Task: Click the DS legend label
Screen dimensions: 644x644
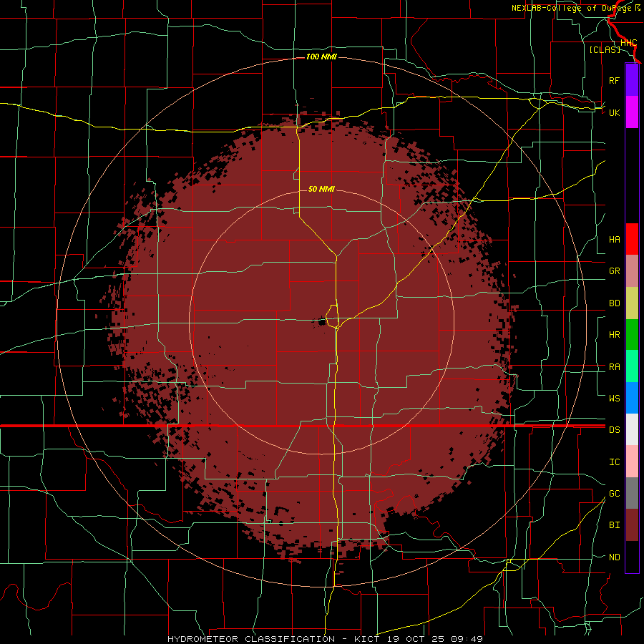Action: (614, 430)
